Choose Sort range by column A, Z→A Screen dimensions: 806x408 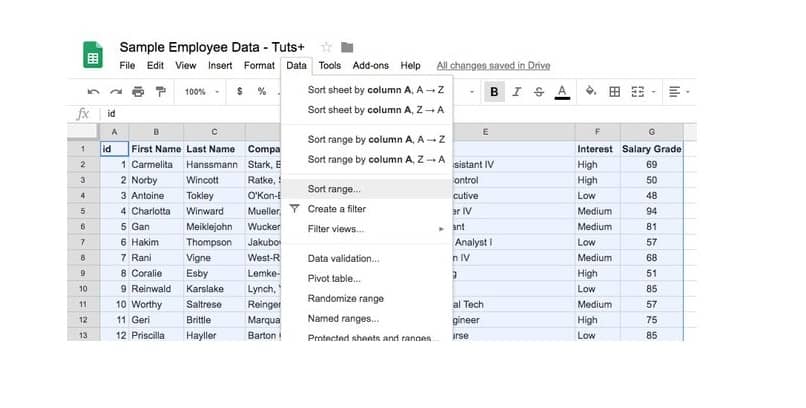pyautogui.click(x=367, y=159)
